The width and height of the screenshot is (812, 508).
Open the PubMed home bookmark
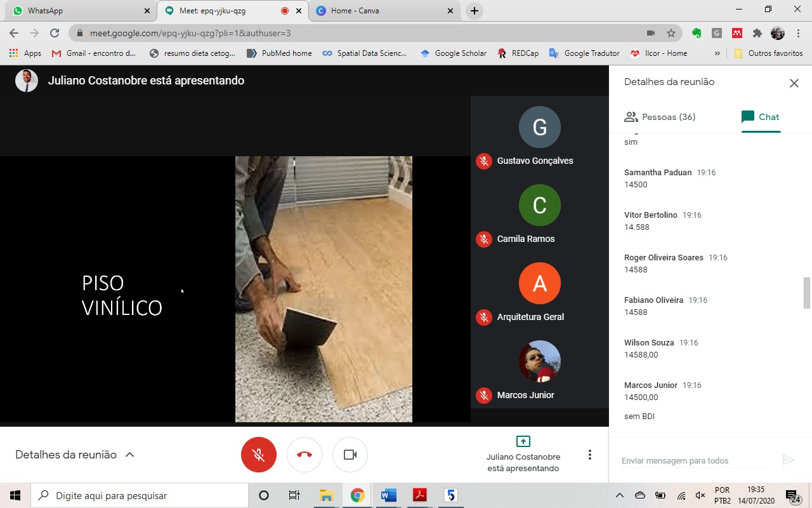pos(279,53)
